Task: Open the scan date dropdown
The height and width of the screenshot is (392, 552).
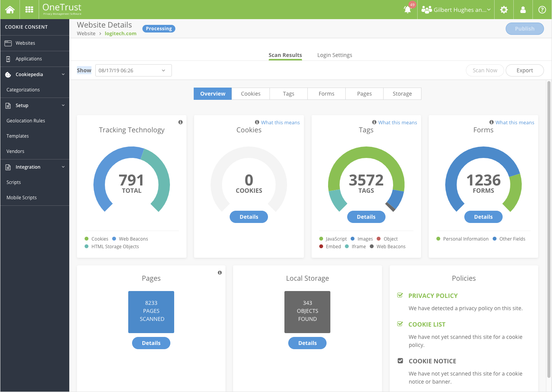Action: tap(133, 70)
